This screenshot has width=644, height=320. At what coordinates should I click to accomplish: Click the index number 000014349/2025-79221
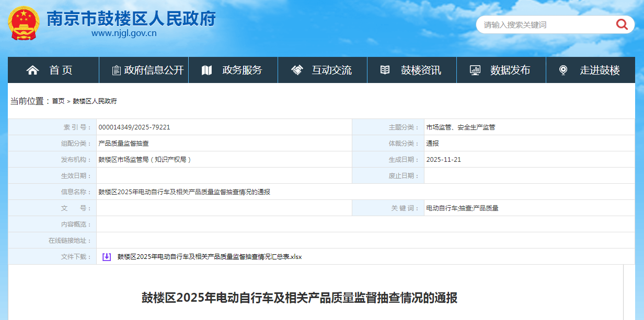tap(134, 127)
